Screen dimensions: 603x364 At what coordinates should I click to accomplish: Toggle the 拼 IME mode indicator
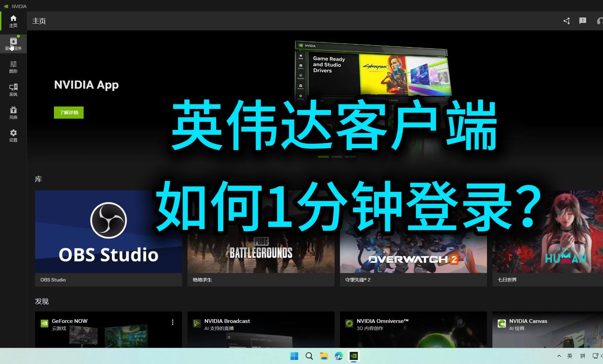tap(583, 356)
